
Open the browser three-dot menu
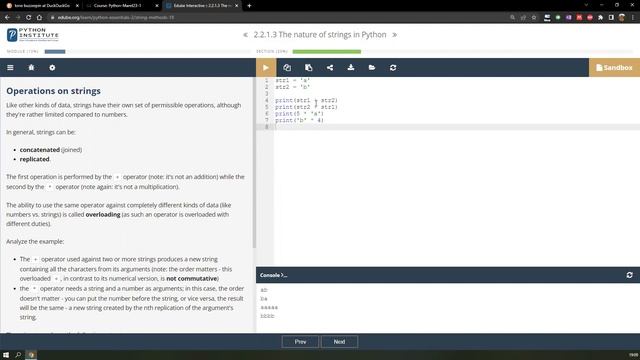(633, 18)
